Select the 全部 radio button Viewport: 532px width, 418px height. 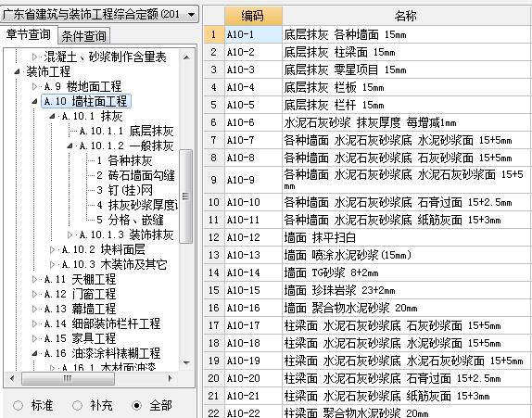(x=137, y=405)
